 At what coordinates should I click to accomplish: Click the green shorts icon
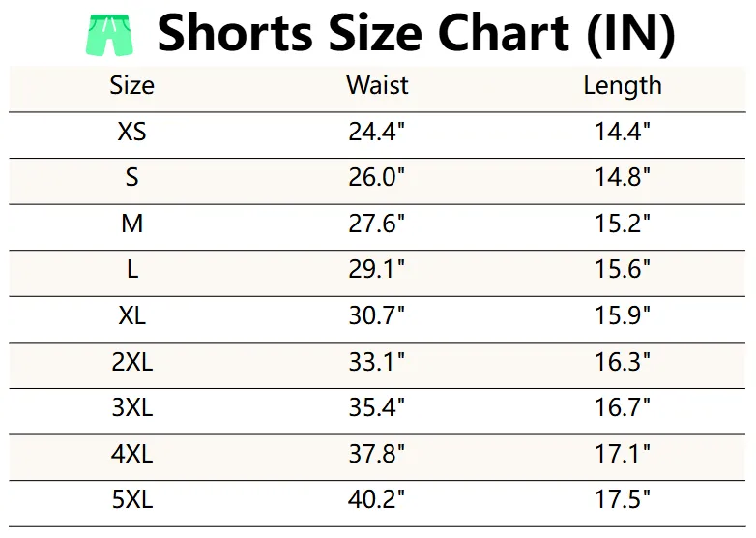(x=112, y=36)
